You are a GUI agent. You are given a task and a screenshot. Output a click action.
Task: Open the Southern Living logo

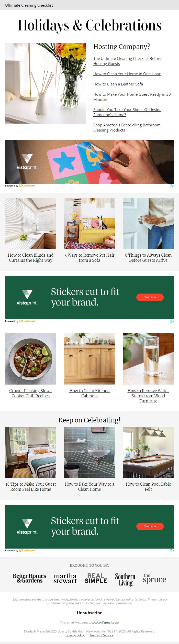point(125,579)
